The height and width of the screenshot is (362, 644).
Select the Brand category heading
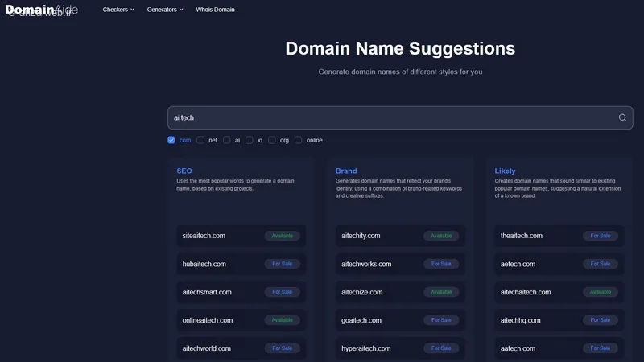(346, 171)
